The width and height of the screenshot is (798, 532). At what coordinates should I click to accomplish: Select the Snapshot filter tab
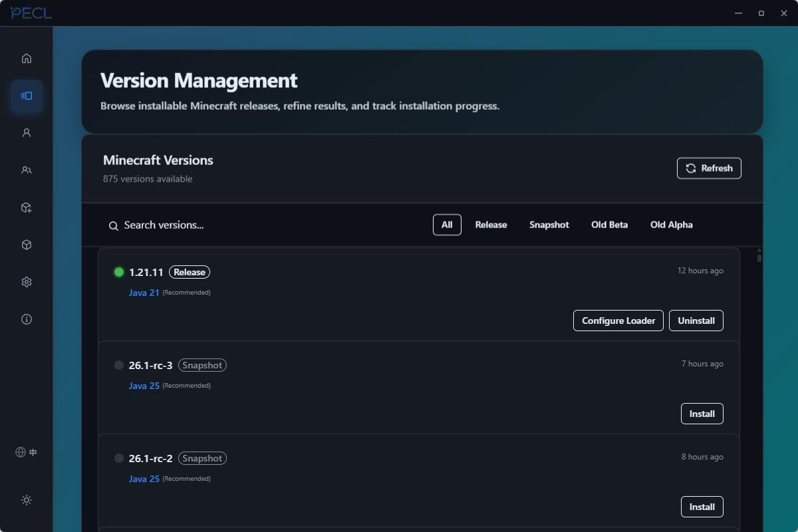[x=549, y=225]
